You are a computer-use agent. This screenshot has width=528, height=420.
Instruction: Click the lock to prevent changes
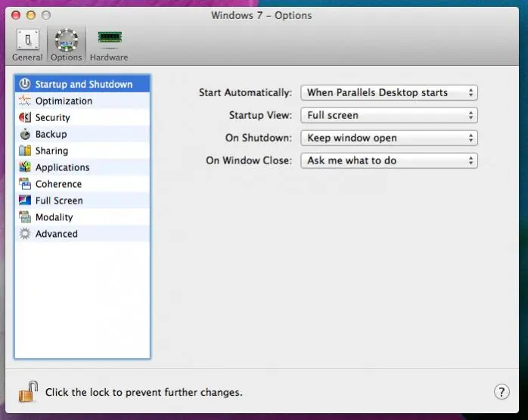(28, 391)
